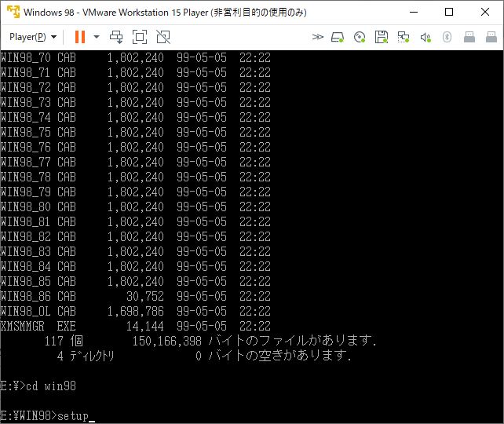Click the first printer device icon
The height and width of the screenshot is (424, 504).
(x=469, y=37)
